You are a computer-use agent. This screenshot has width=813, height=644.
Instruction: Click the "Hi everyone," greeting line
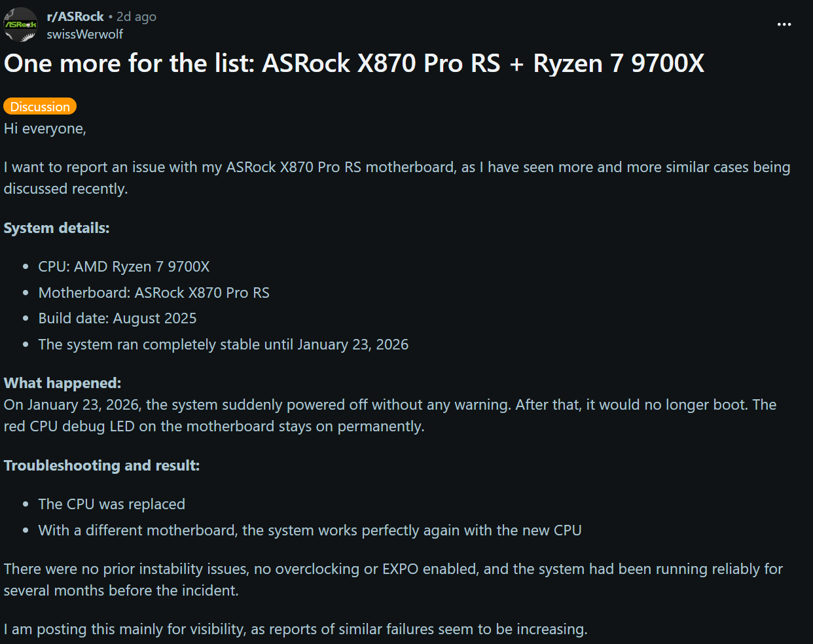coord(45,128)
